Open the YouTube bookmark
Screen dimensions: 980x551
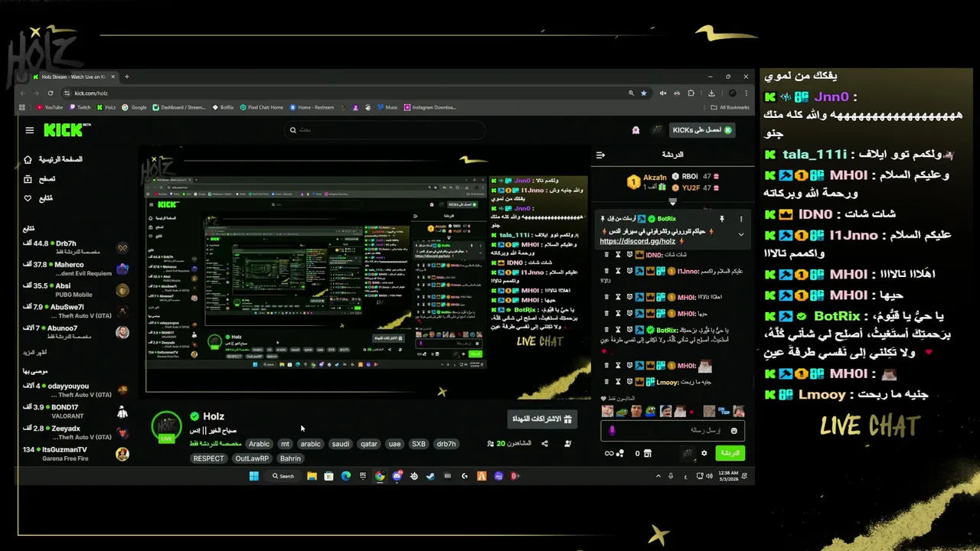click(x=49, y=107)
